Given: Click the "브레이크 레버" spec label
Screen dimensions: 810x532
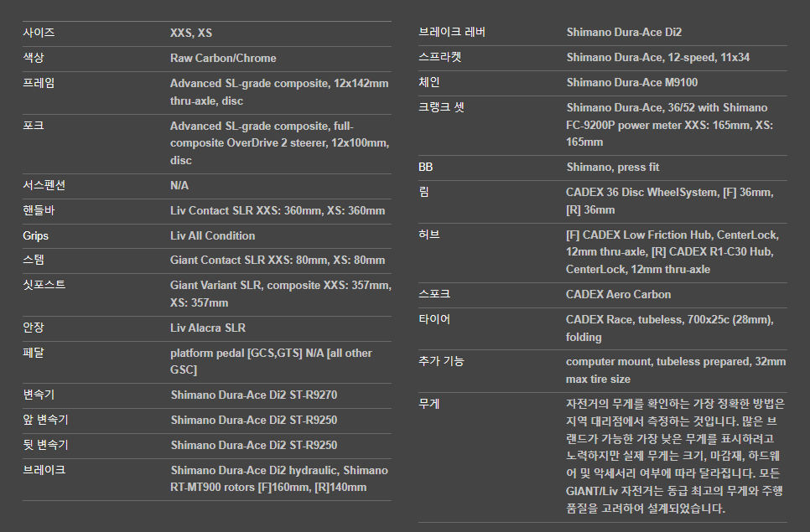Looking at the screenshot, I should 451,32.
